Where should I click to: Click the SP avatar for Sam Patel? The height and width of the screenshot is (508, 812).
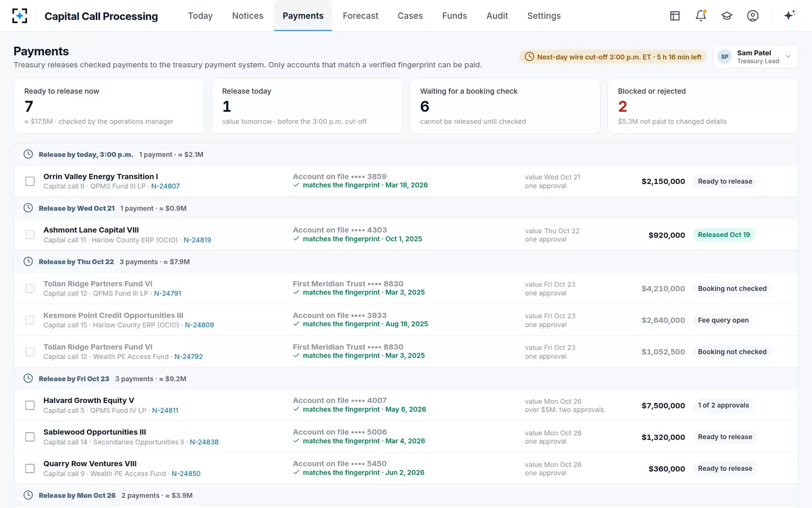[725, 56]
